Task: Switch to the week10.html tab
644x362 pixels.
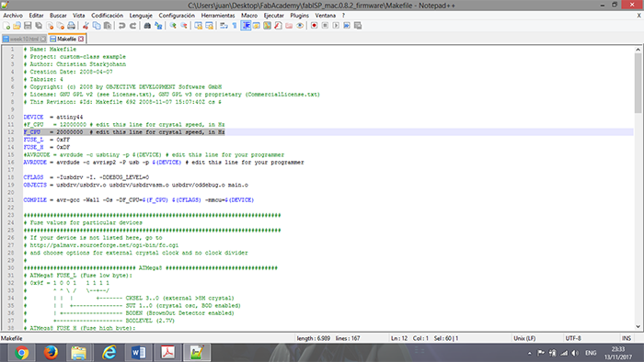Action: (24, 39)
